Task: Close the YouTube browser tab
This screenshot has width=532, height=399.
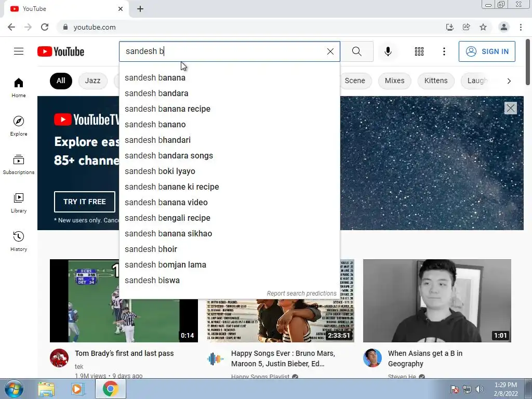Action: point(121,9)
